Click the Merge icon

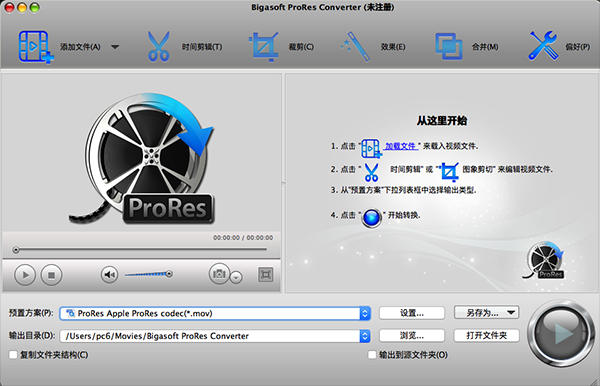click(x=448, y=47)
